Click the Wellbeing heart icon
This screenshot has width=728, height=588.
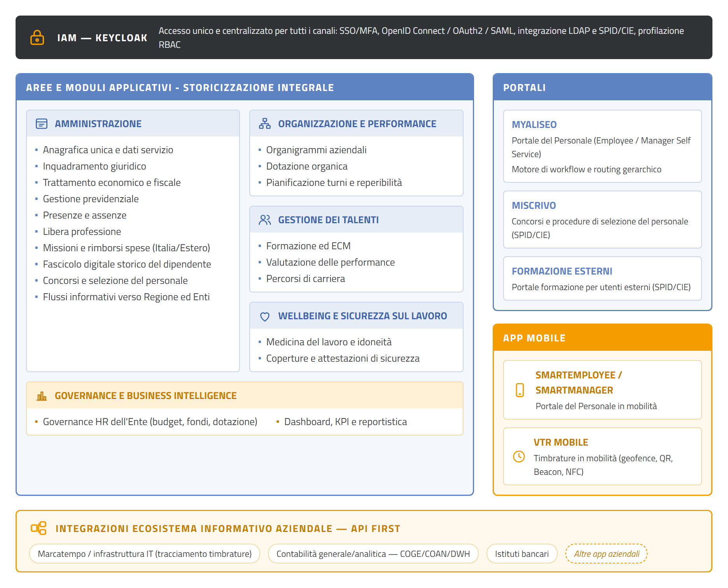pyautogui.click(x=265, y=317)
